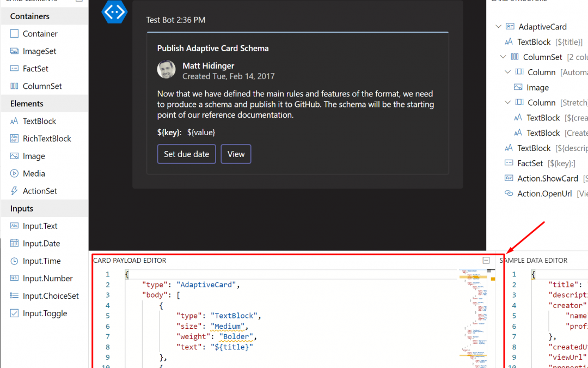Click the View button in the card
Viewport: 588px width, 368px height.
click(x=236, y=154)
